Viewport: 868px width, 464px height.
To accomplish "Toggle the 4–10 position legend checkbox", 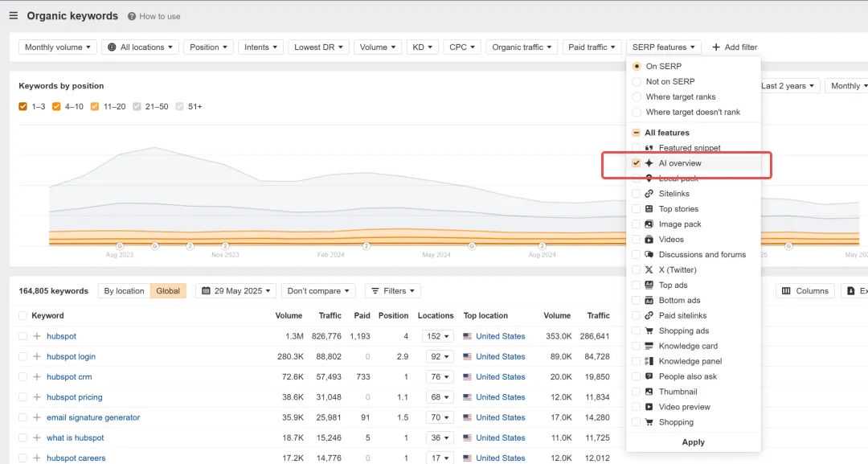I will [56, 106].
